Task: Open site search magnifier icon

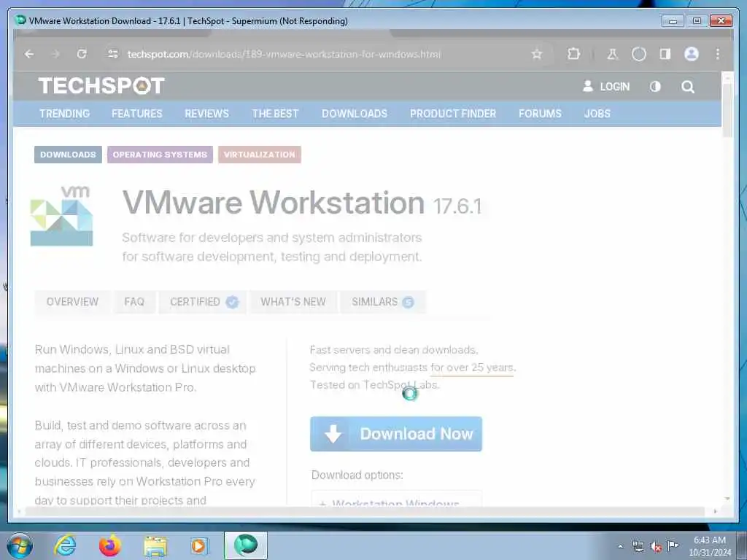Action: pos(687,87)
